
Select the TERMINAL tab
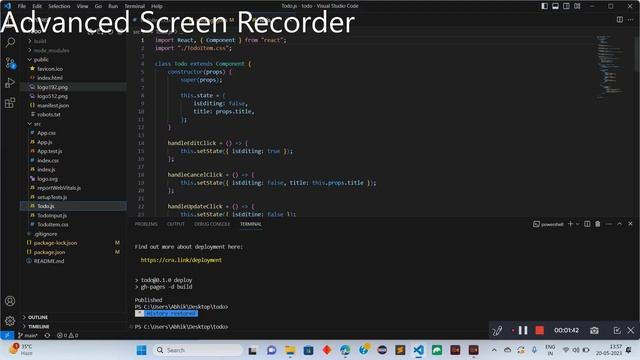251,224
